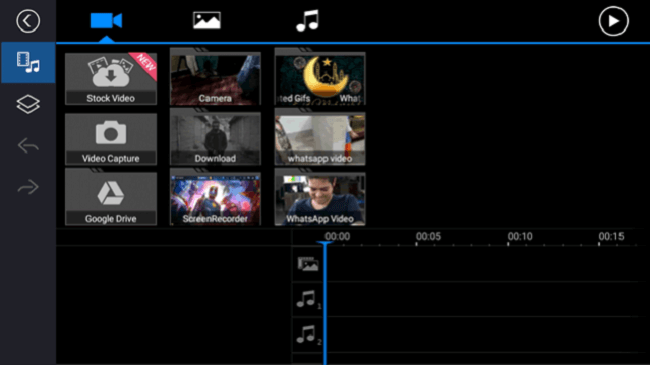The image size is (650, 365).
Task: Go back using the circled arrow
Action: 28,21
